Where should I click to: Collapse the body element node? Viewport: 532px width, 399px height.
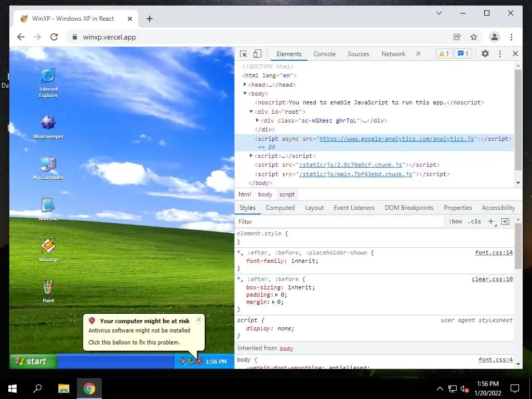(245, 94)
